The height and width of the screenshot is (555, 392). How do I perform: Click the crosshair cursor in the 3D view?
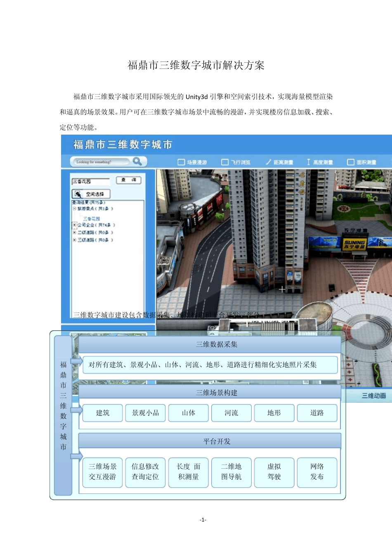(x=282, y=289)
